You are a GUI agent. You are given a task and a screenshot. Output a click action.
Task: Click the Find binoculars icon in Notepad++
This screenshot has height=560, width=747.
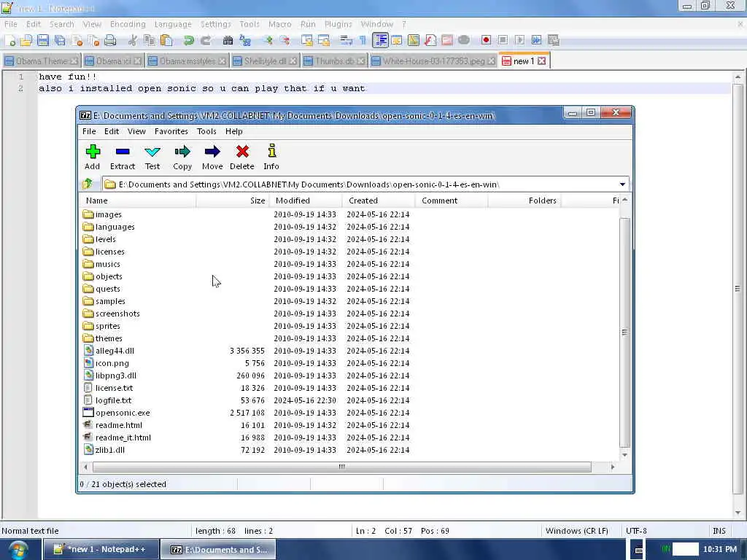[x=228, y=41]
